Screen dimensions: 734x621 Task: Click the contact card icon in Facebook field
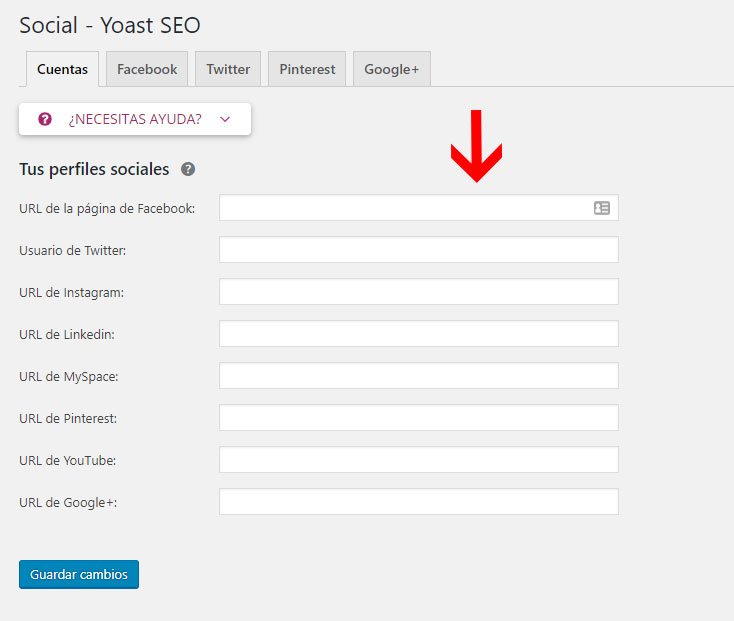pos(602,208)
